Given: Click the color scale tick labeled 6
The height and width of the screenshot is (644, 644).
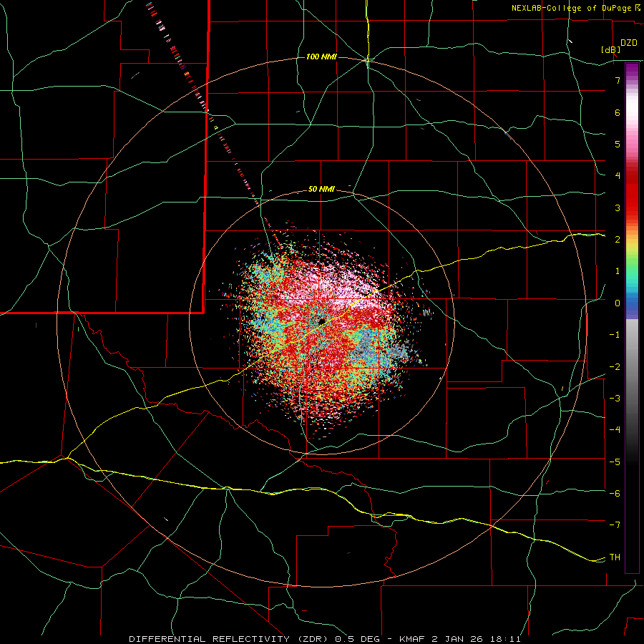Looking at the screenshot, I should [618, 112].
